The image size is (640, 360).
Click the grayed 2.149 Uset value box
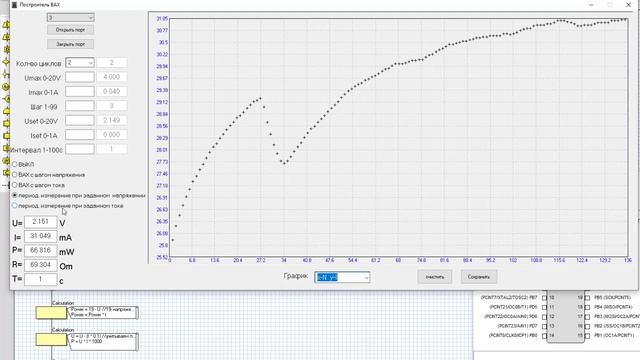[x=111, y=120]
